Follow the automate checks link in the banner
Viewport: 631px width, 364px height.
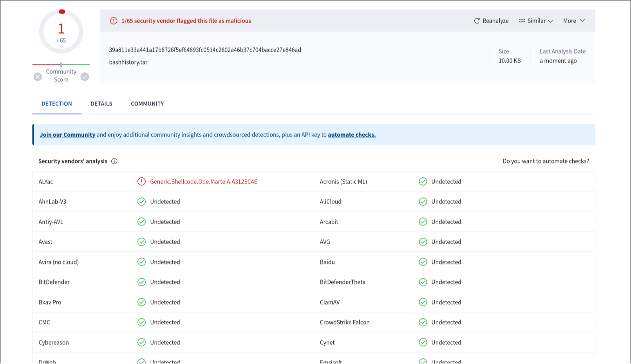pos(351,135)
